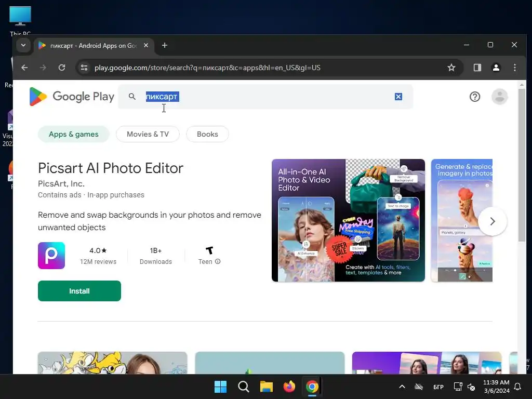
Task: Open the clock and date in the taskbar
Action: (496, 387)
